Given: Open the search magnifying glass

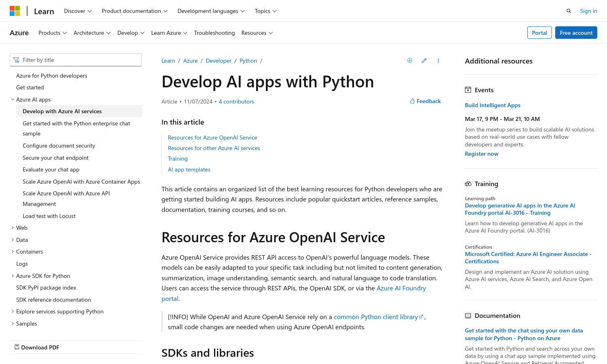Looking at the screenshot, I should tap(569, 11).
